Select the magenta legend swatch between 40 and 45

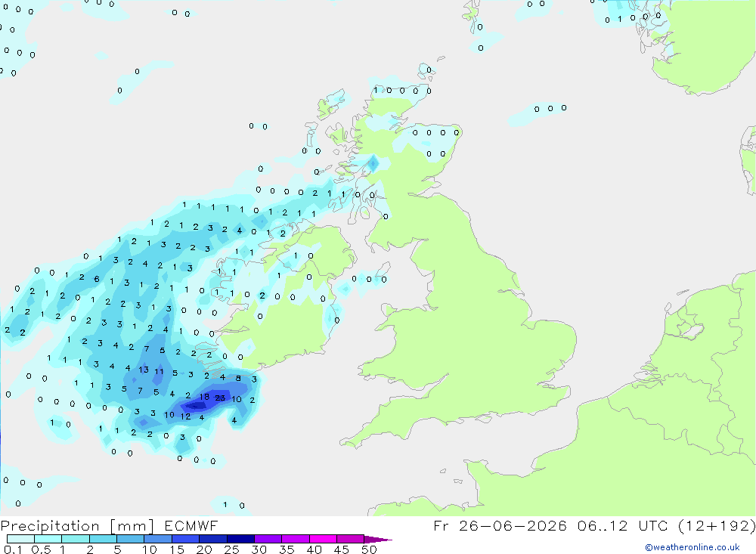click(x=323, y=539)
